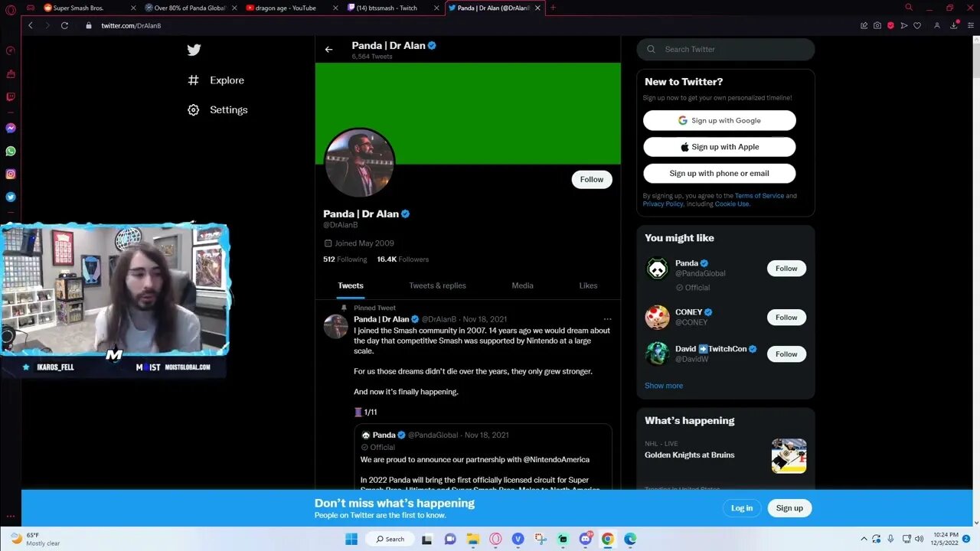Viewport: 980px width, 551px height.
Task: Open Instagram icon in Opera sidebar
Action: [x=11, y=174]
